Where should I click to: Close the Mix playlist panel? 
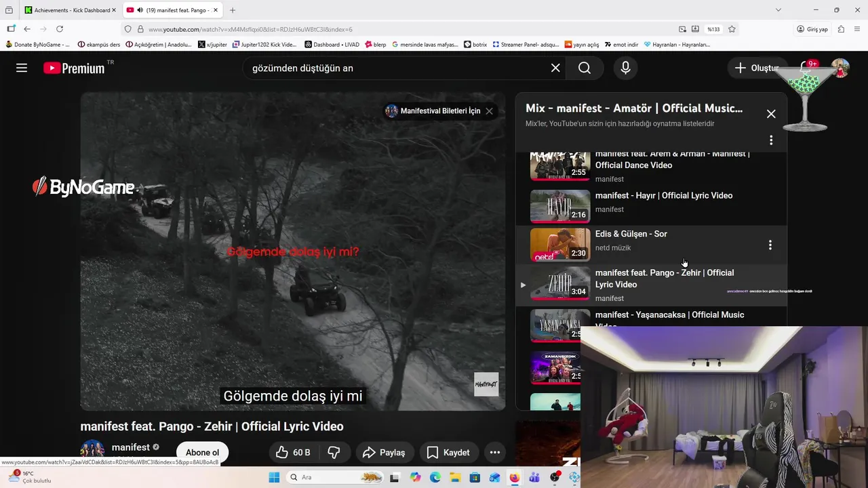(x=771, y=114)
